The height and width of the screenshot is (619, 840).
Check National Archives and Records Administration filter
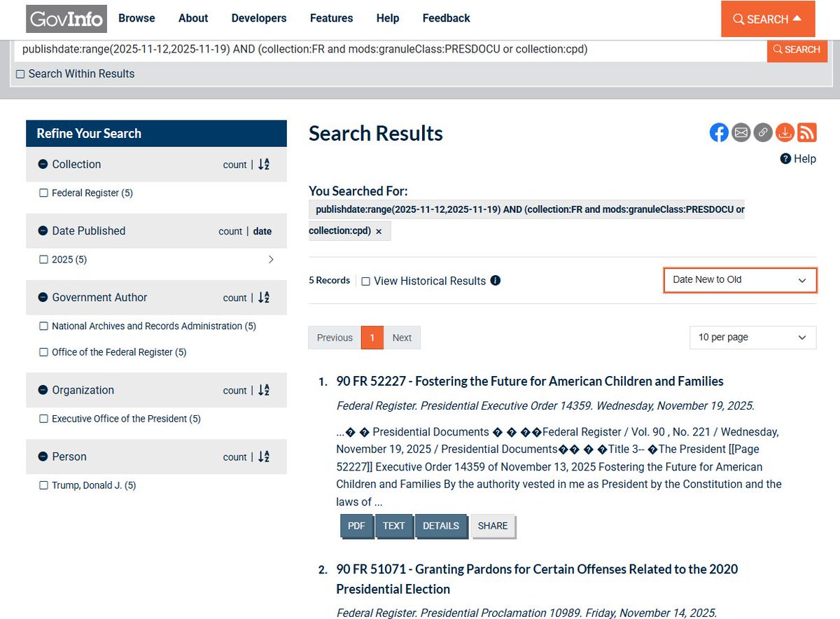[x=44, y=326]
